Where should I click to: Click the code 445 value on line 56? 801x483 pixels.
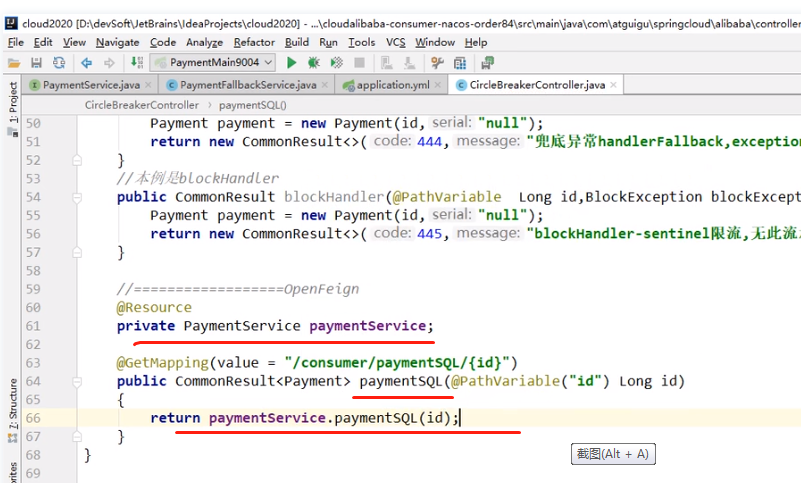coord(430,234)
